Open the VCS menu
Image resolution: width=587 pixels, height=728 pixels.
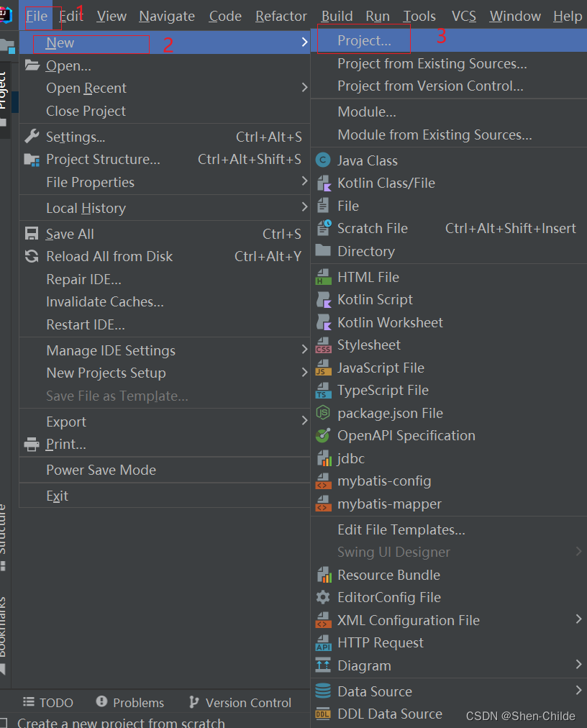[x=463, y=17]
